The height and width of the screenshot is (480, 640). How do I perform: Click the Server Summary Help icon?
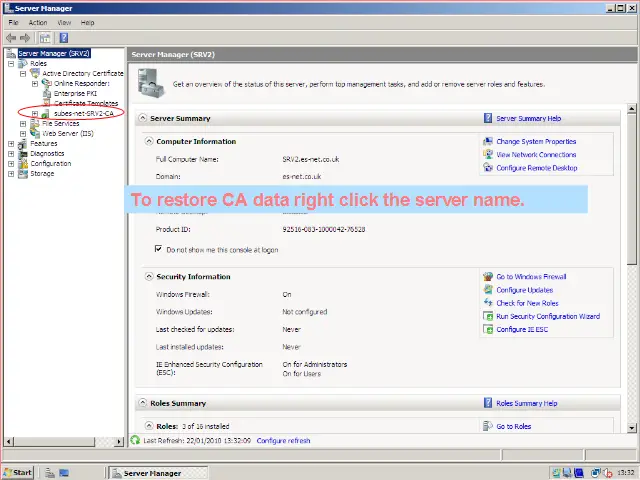coord(488,118)
